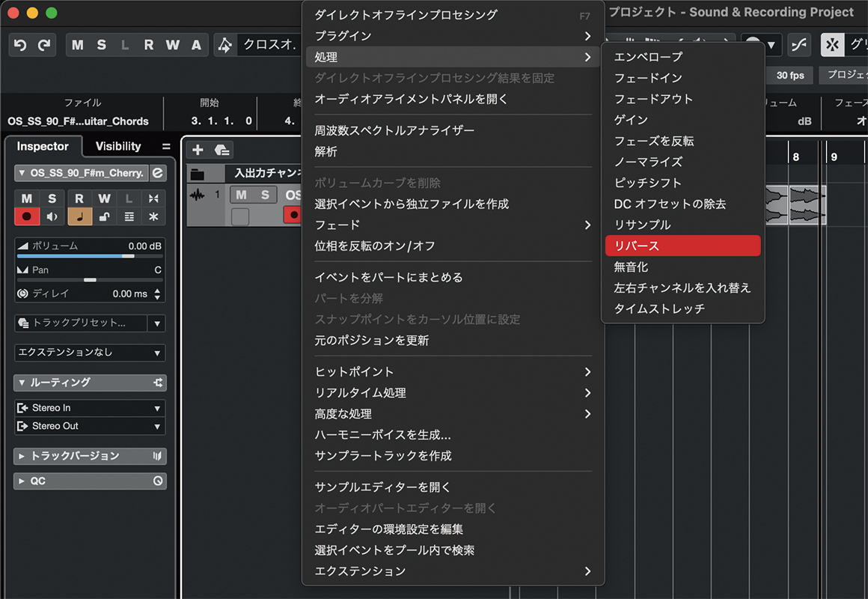Click the 30 fps frame rate button
Image resolution: width=868 pixels, height=599 pixels.
(x=790, y=76)
